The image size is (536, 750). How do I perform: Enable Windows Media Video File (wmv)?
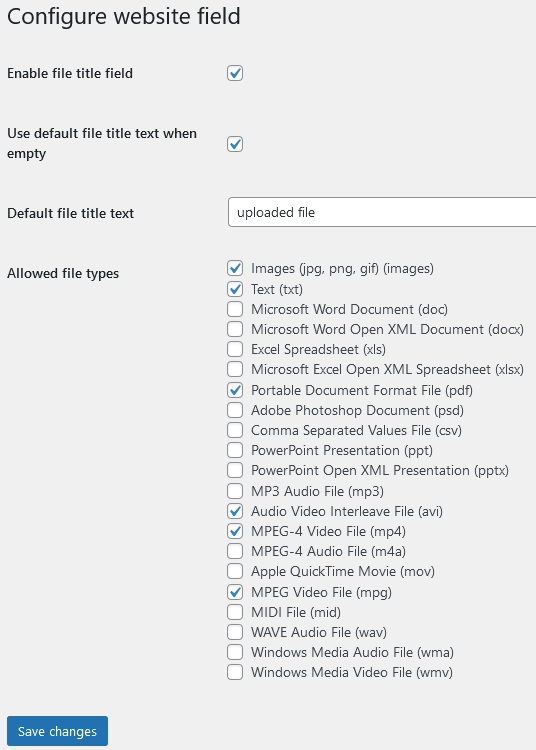click(x=235, y=672)
